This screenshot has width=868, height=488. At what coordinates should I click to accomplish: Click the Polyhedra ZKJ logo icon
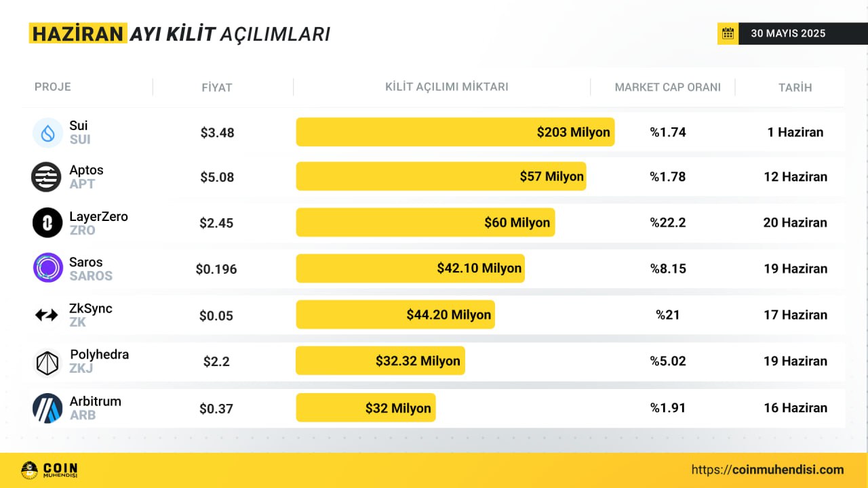[x=47, y=362]
